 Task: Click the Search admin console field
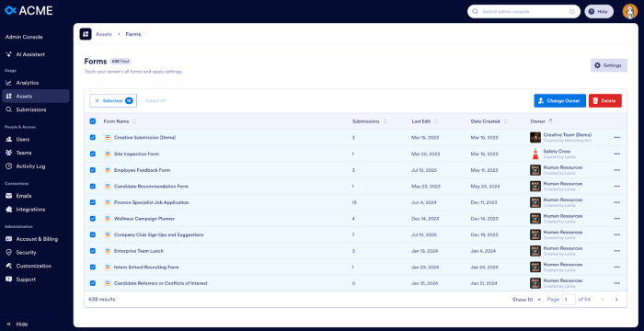523,12
